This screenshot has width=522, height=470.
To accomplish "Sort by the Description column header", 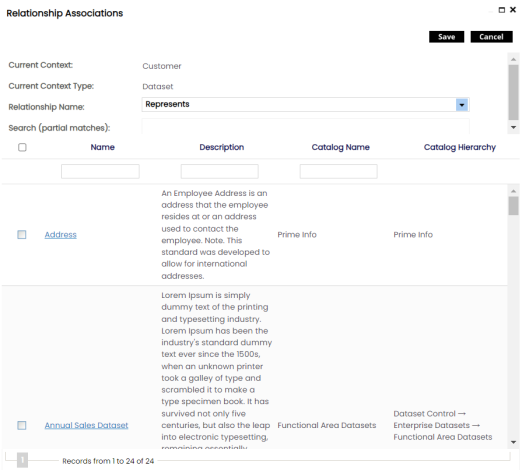I will (222, 147).
